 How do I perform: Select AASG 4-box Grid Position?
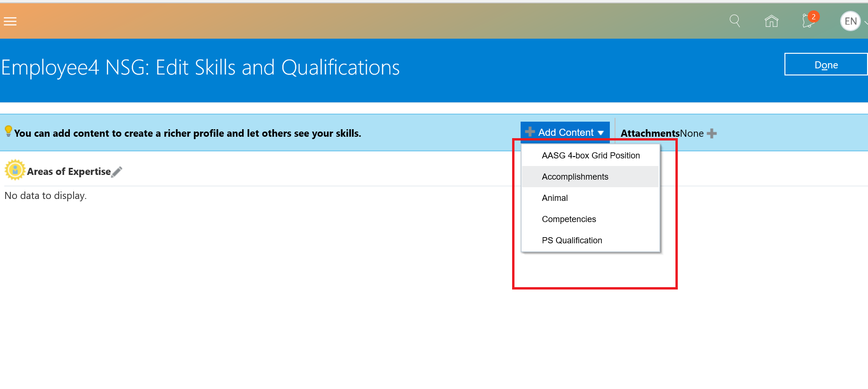(590, 156)
